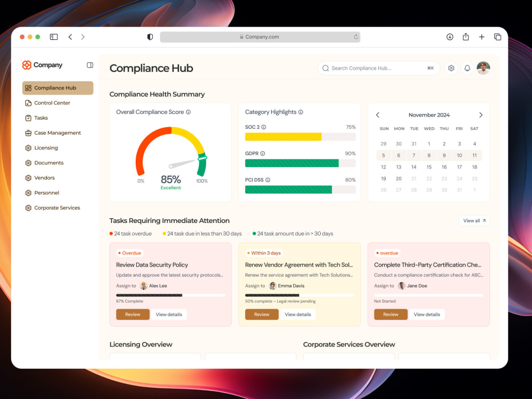532x399 pixels.
Task: Open Control Center in sidebar
Action: [57, 103]
